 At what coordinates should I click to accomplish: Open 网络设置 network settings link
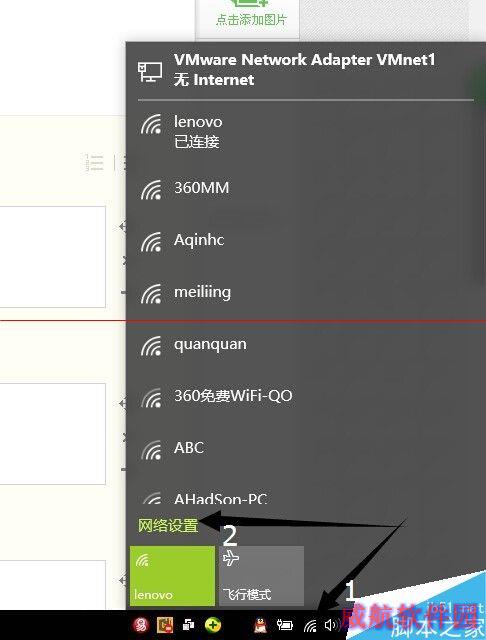click(168, 526)
